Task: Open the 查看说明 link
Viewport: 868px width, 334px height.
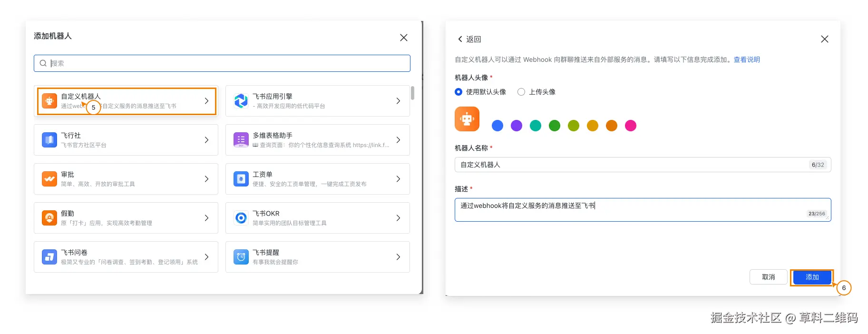Action: tap(747, 59)
